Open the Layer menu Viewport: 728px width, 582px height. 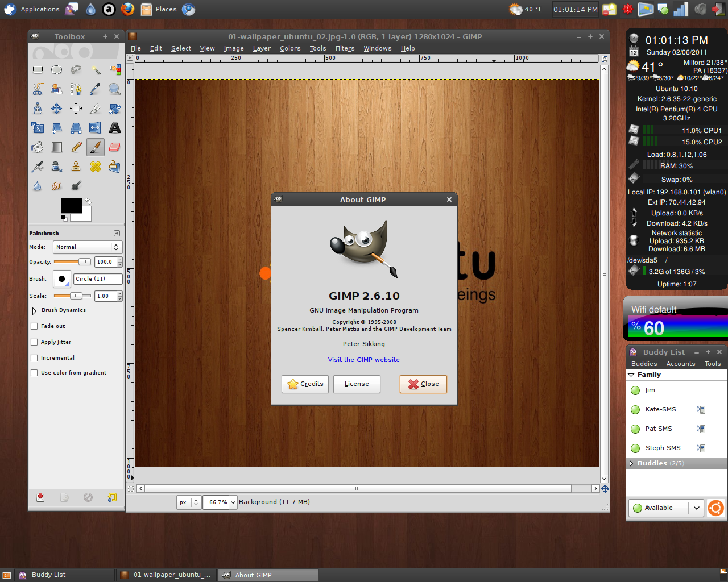(x=262, y=49)
